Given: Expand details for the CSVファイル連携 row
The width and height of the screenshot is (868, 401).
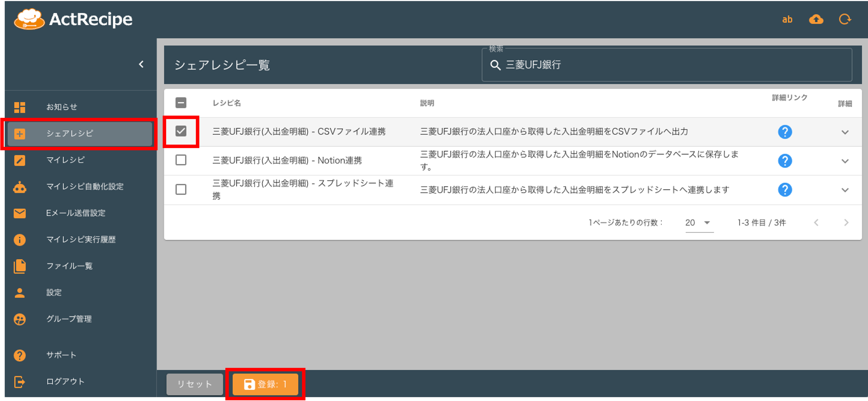Looking at the screenshot, I should (845, 132).
